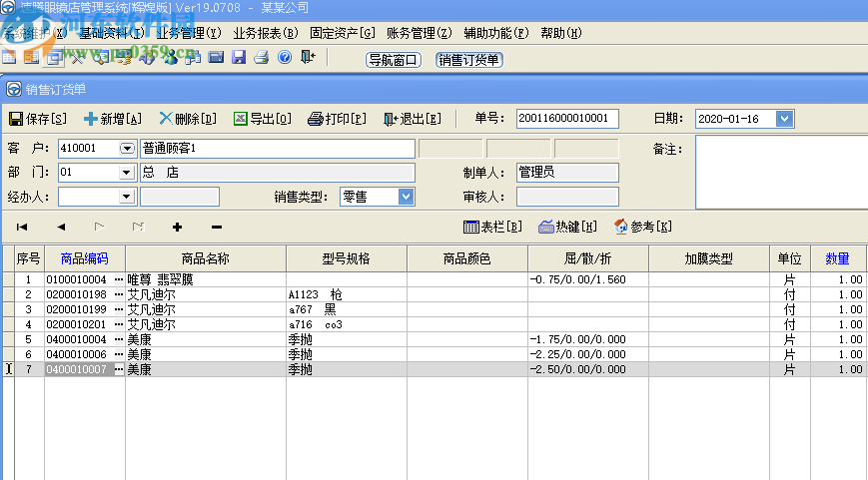Open 表栏[B] column settings

pyautogui.click(x=492, y=227)
